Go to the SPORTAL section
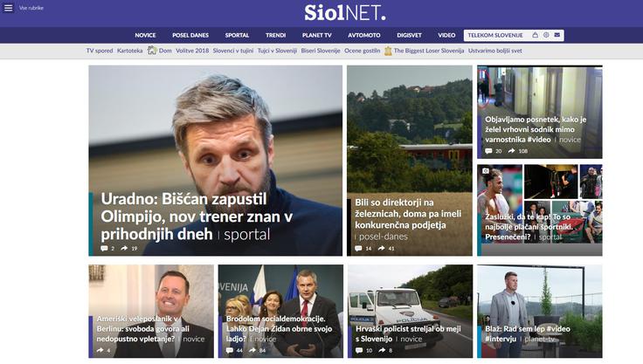643x364 pixels. click(237, 35)
